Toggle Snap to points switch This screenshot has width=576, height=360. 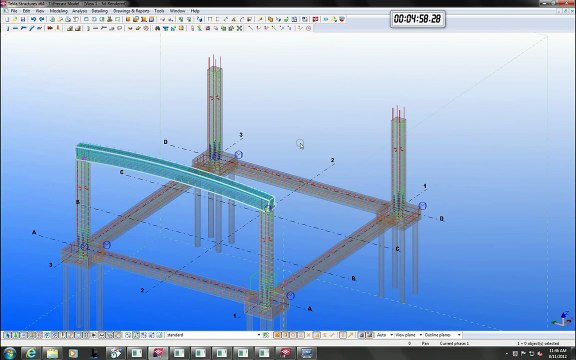pyautogui.click(x=277, y=335)
